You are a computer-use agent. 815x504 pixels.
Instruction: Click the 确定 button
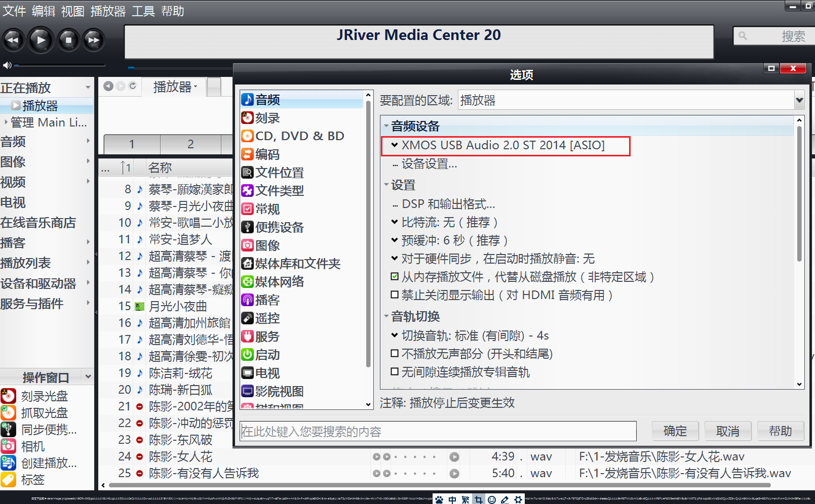click(675, 431)
